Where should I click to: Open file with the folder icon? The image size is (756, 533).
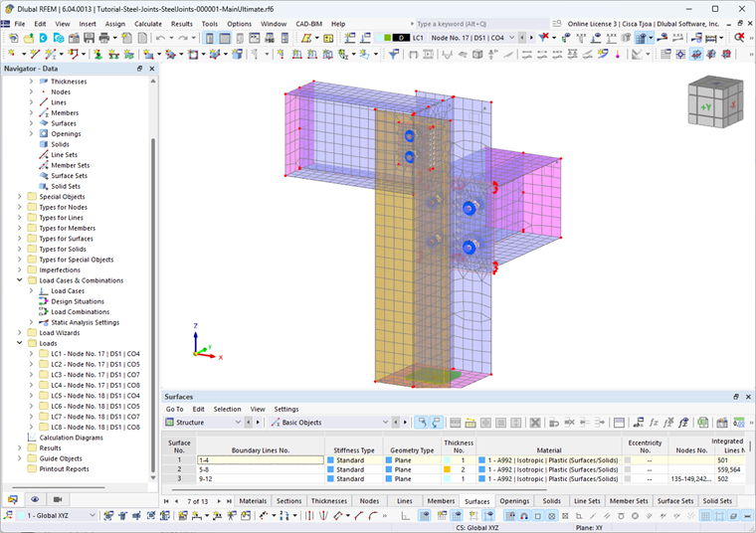click(29, 38)
